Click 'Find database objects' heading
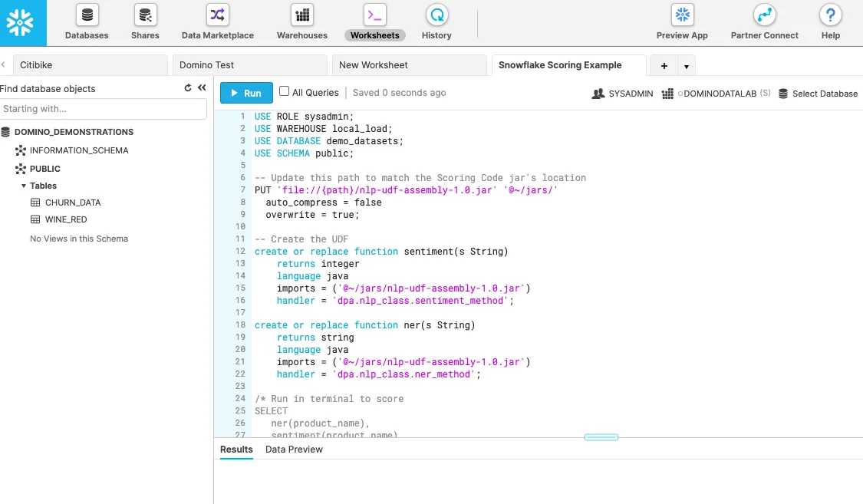The height and width of the screenshot is (504, 863). point(48,88)
